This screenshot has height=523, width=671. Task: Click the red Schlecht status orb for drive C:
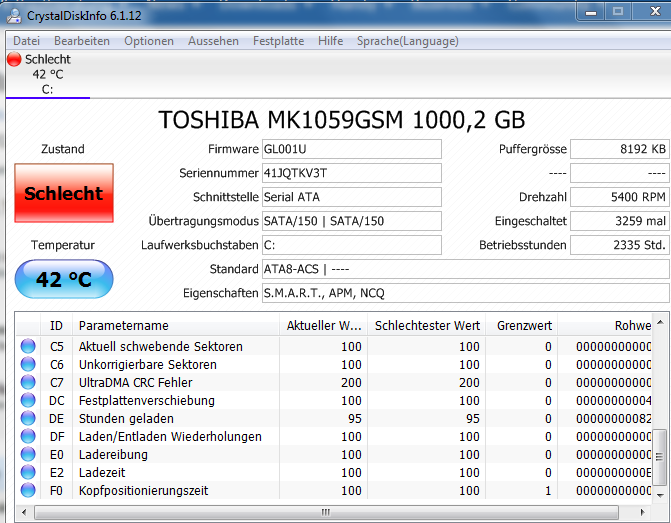[x=14, y=59]
